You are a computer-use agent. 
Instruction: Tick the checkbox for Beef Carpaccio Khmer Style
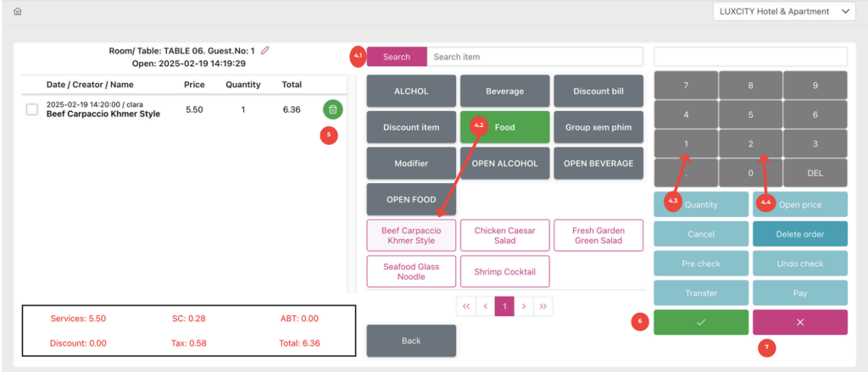pyautogui.click(x=32, y=109)
